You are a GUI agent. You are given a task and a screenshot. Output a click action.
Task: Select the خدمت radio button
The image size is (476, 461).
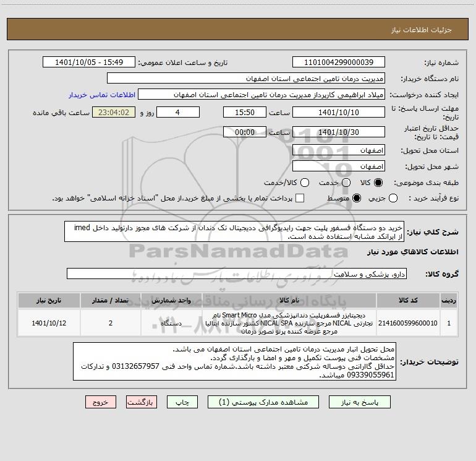click(346, 183)
